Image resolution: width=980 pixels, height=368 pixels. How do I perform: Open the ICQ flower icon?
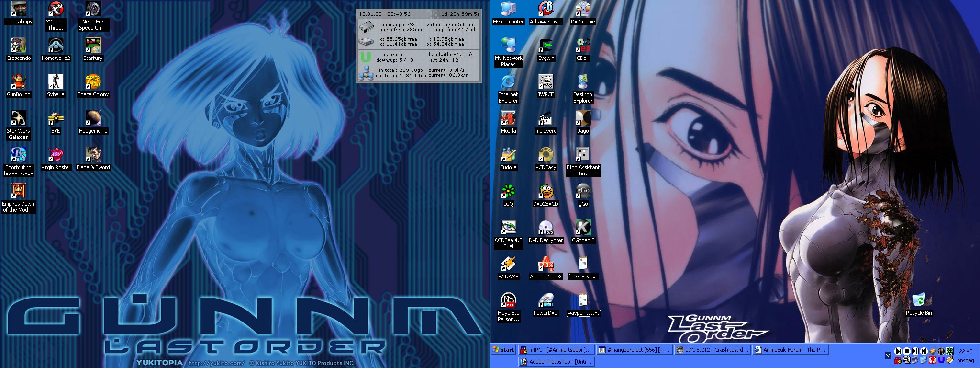point(508,195)
